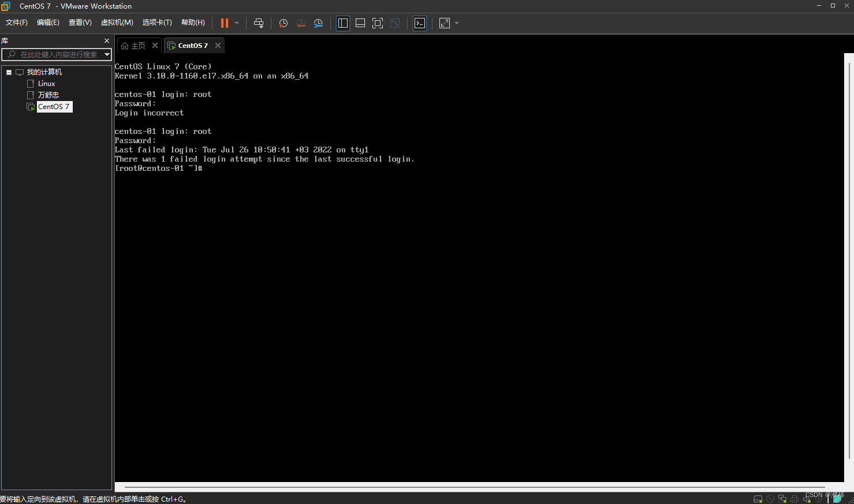The width and height of the screenshot is (854, 504).
Task: Click the Kernel version line in console
Action: [x=212, y=76]
